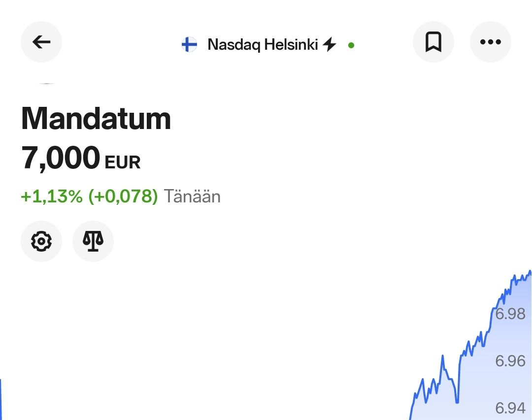Click the real-time lightning bolt icon

tap(330, 44)
